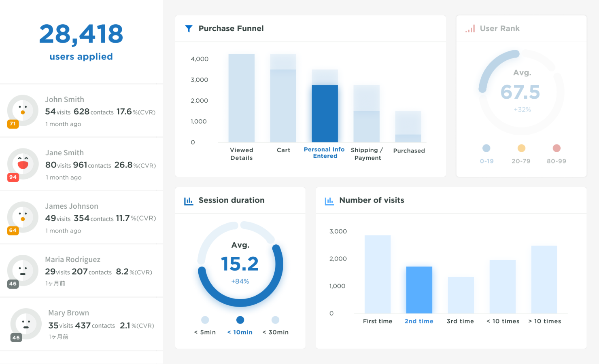Select the '< 30min' session duration dot
599x364 pixels.
click(x=276, y=320)
